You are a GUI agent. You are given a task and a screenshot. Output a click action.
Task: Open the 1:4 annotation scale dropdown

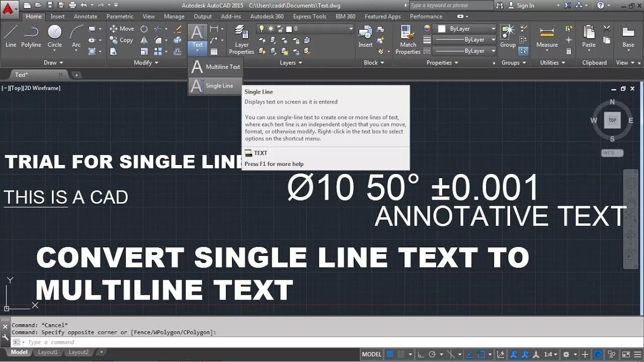coord(550,354)
